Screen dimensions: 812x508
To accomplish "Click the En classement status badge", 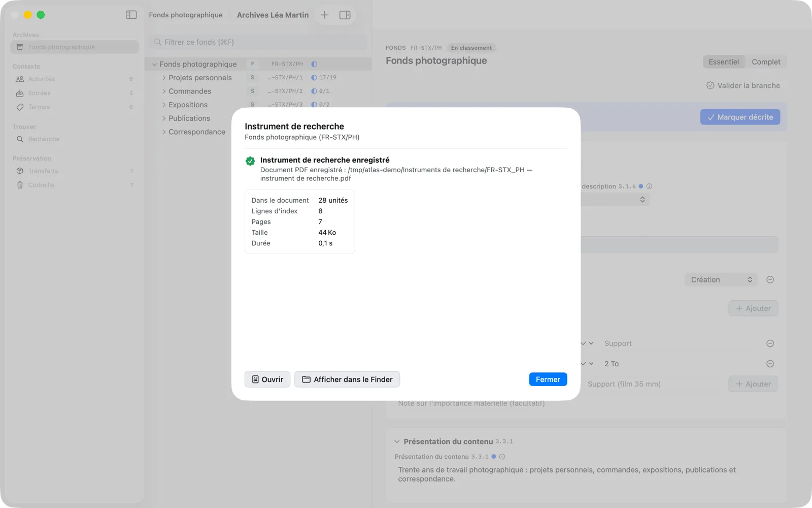I will pos(471,48).
